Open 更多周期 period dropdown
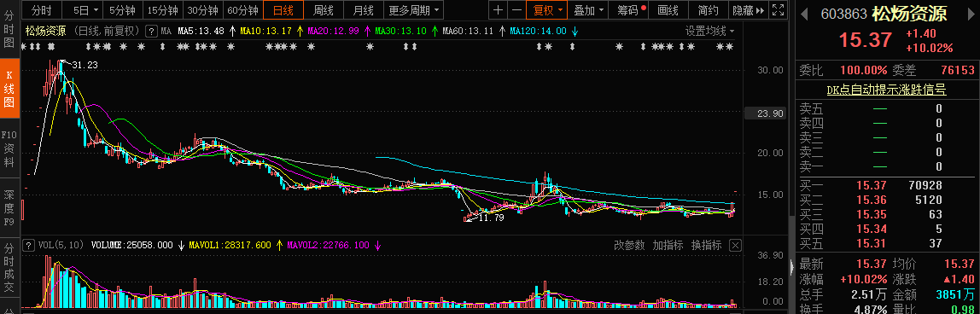980x314 pixels. (x=412, y=10)
